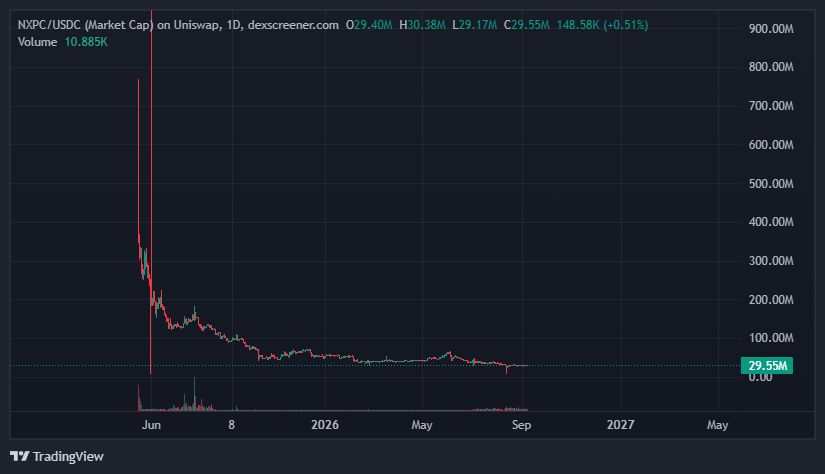825x474 pixels.
Task: Select the 2027 time axis label
Action: 620,425
